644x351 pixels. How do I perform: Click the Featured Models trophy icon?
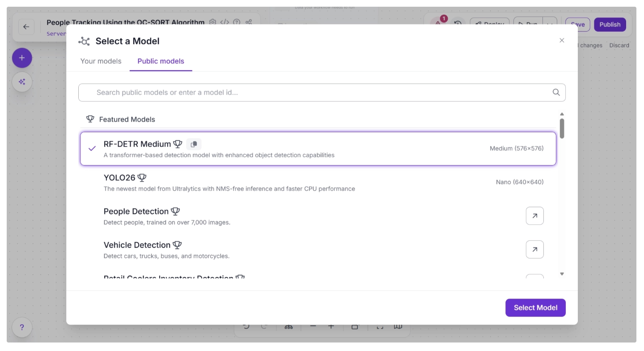[90, 119]
